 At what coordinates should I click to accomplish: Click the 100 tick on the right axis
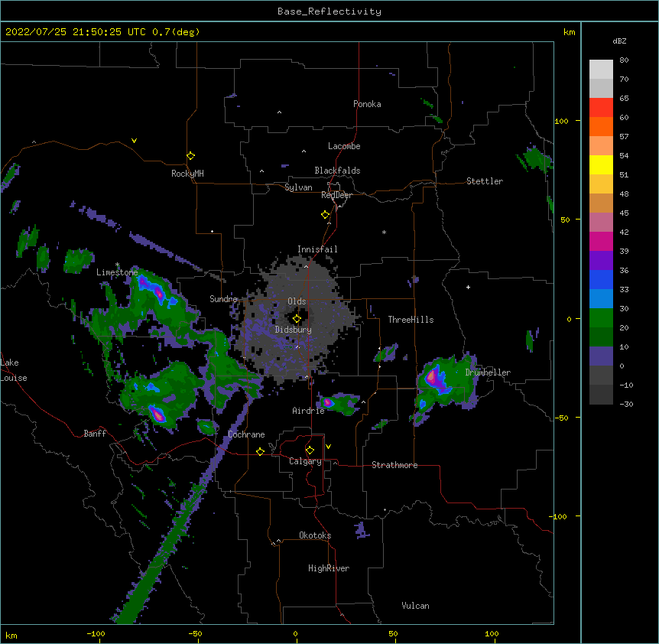point(561,121)
